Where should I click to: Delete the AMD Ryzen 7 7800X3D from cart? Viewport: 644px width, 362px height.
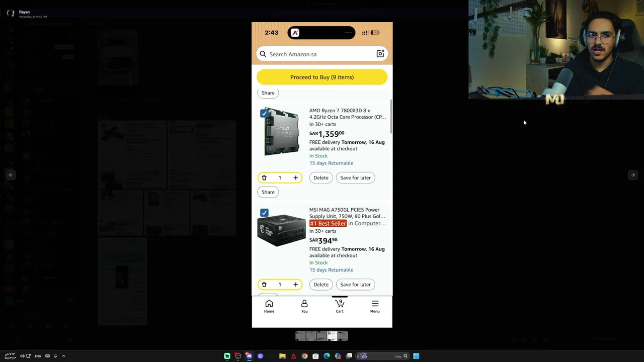point(321,177)
